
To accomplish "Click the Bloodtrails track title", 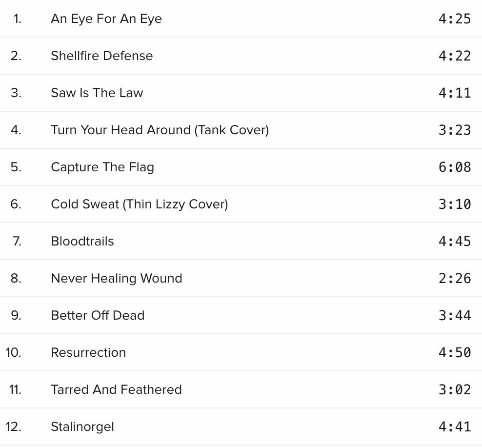I will (82, 242).
